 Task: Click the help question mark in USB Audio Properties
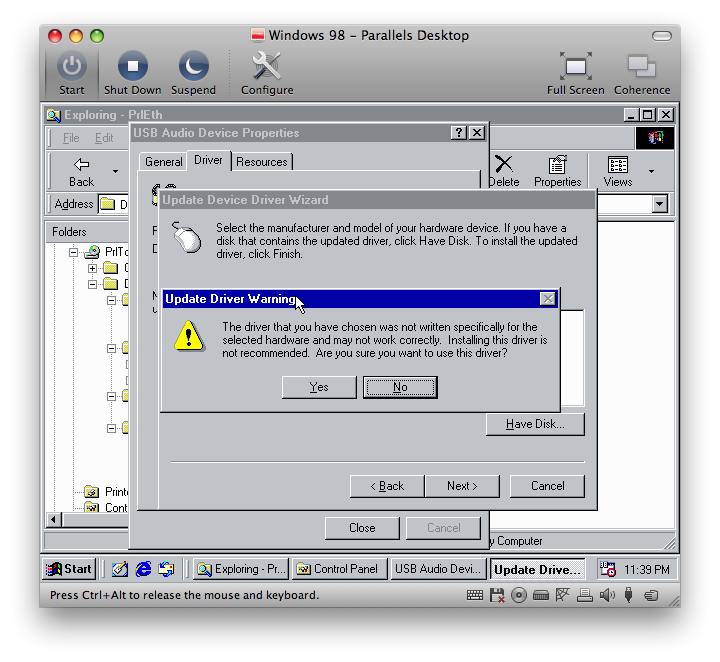coord(459,133)
